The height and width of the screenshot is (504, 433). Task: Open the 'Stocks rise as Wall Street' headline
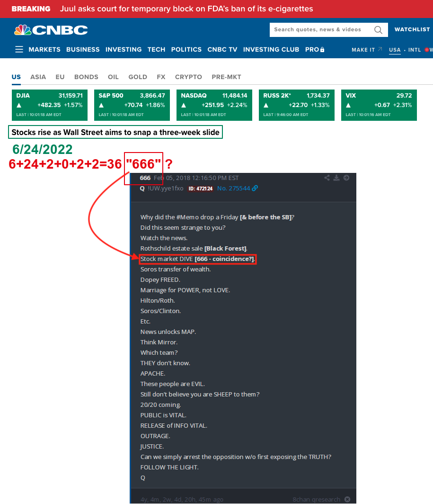(115, 133)
